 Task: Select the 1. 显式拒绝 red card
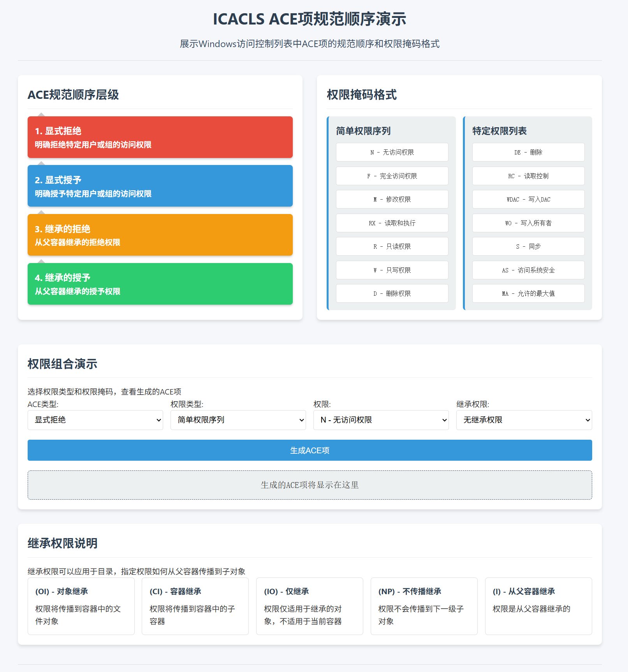[160, 137]
